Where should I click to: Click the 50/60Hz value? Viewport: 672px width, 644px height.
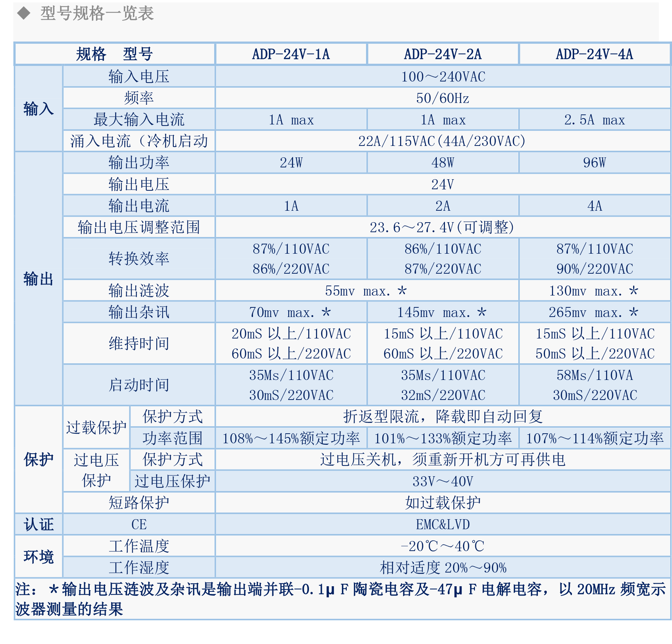tap(443, 98)
